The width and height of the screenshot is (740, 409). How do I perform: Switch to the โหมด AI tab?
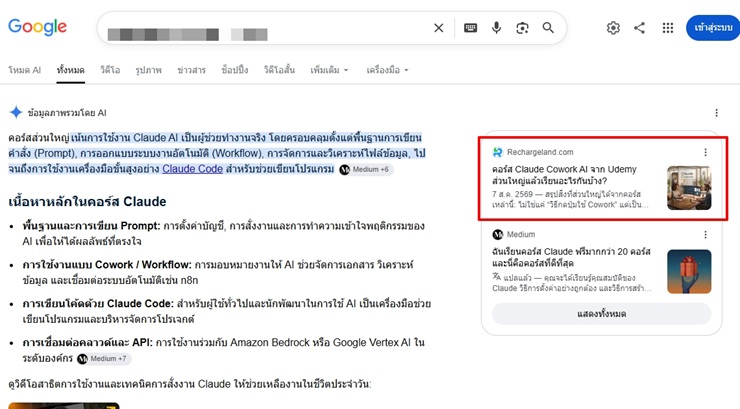[25, 70]
